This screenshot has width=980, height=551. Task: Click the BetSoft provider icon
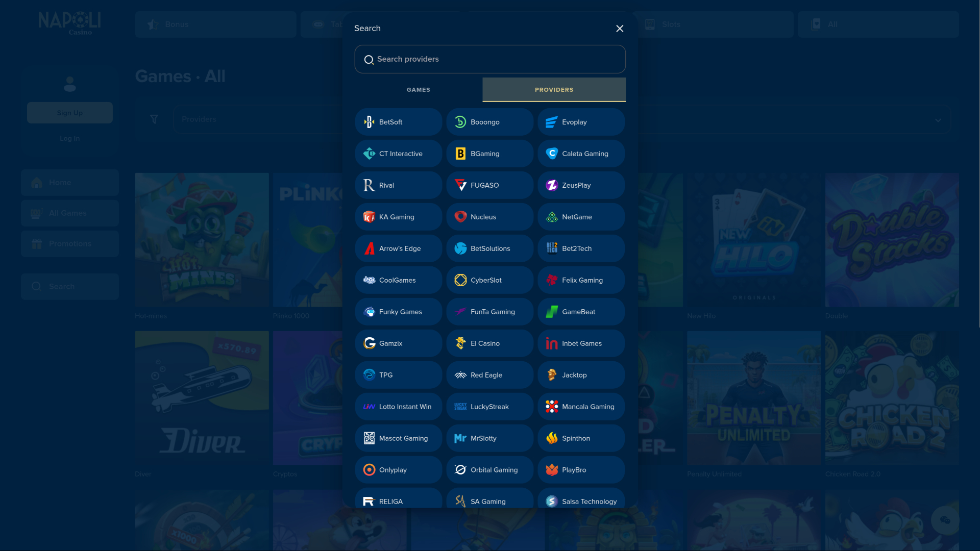point(369,122)
